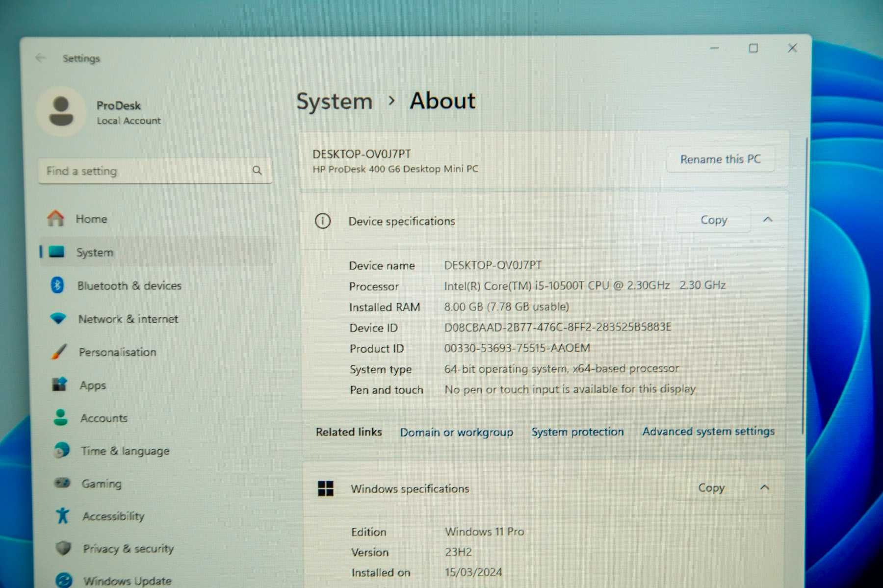
Task: Click the Gaming controller icon
Action: 62,483
